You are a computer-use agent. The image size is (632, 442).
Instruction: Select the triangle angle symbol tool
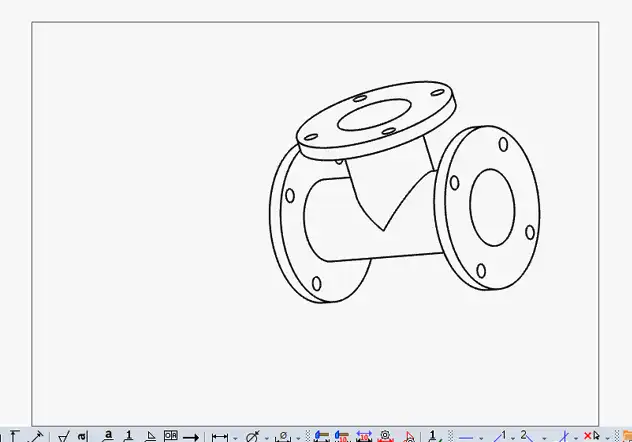150,436
